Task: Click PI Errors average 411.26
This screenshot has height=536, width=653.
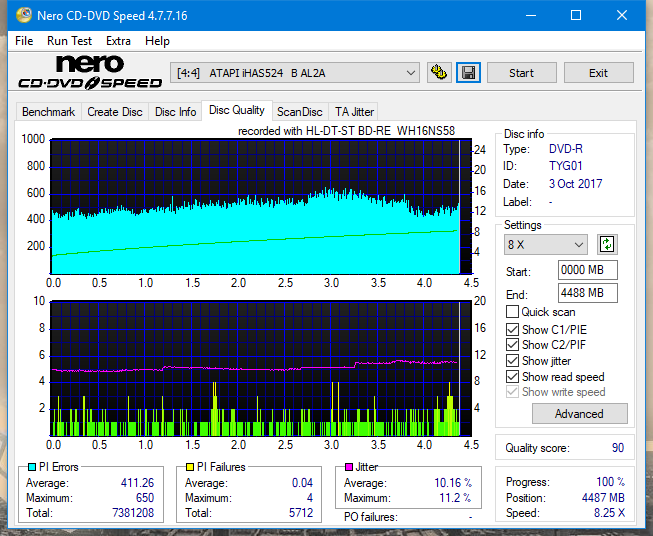Action: [137, 483]
